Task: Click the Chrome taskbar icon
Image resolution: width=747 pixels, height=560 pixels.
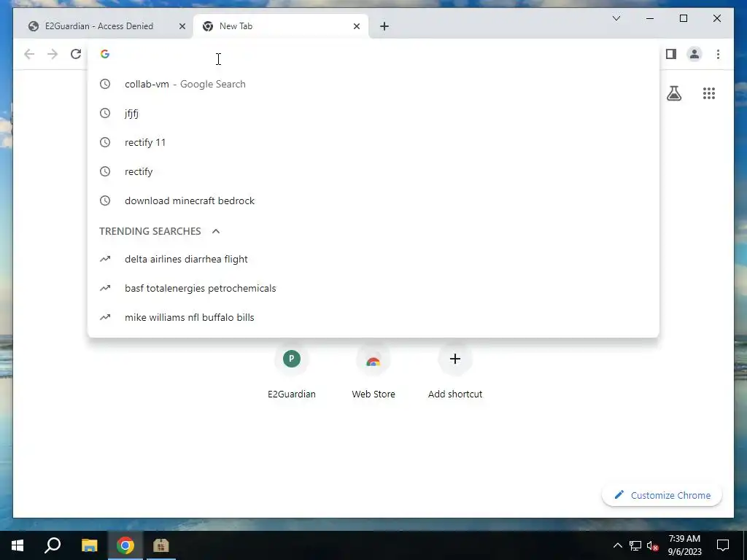Action: tap(125, 545)
